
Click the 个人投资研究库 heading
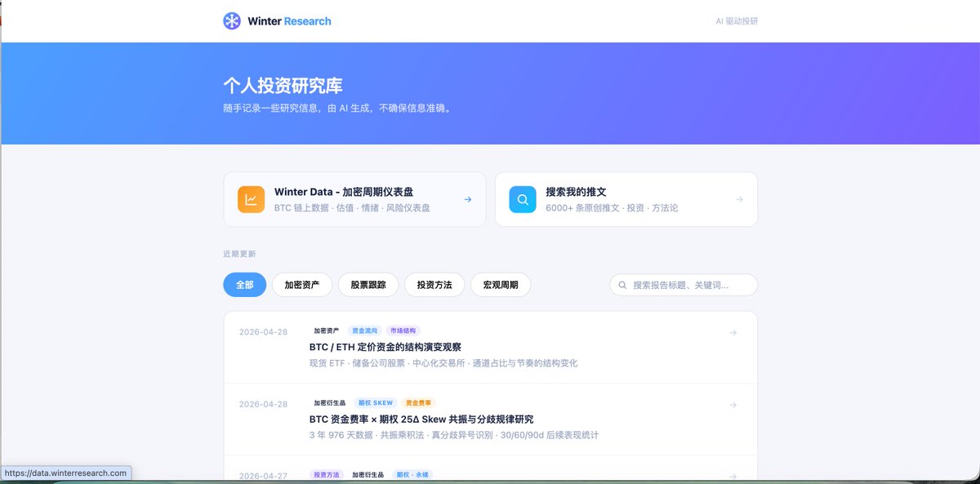[x=283, y=85]
